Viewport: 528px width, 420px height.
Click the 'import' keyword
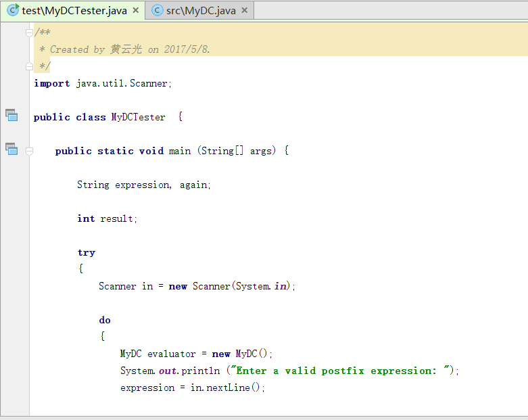click(x=51, y=84)
